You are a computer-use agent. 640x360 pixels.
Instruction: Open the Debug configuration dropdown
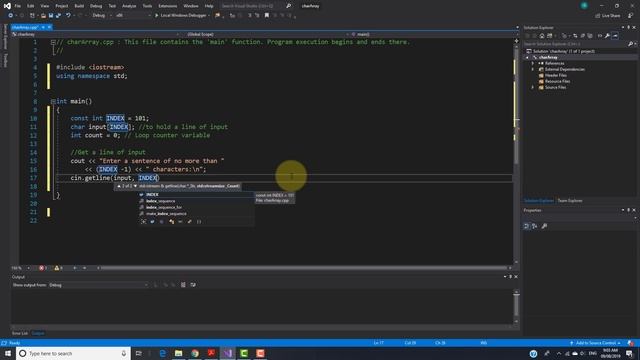click(x=102, y=16)
